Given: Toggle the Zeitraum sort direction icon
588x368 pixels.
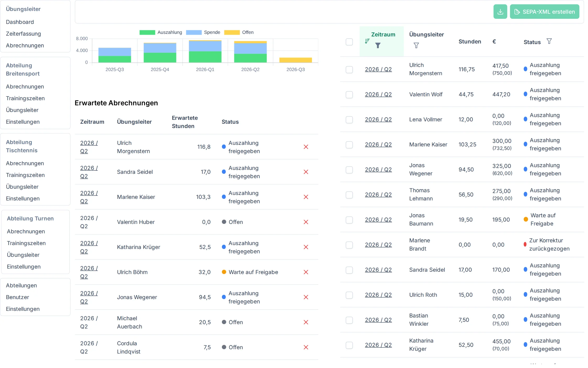Looking at the screenshot, I should pos(367,41).
